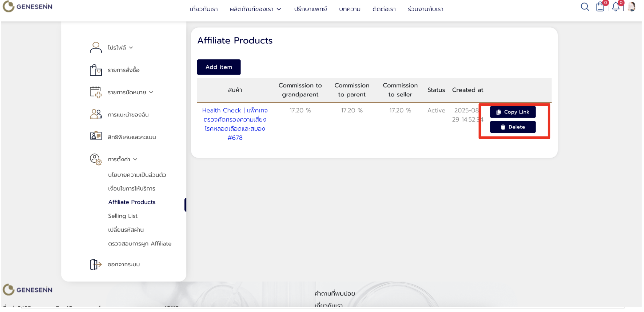
Task: Open the shopping cart icon
Action: click(x=600, y=6)
